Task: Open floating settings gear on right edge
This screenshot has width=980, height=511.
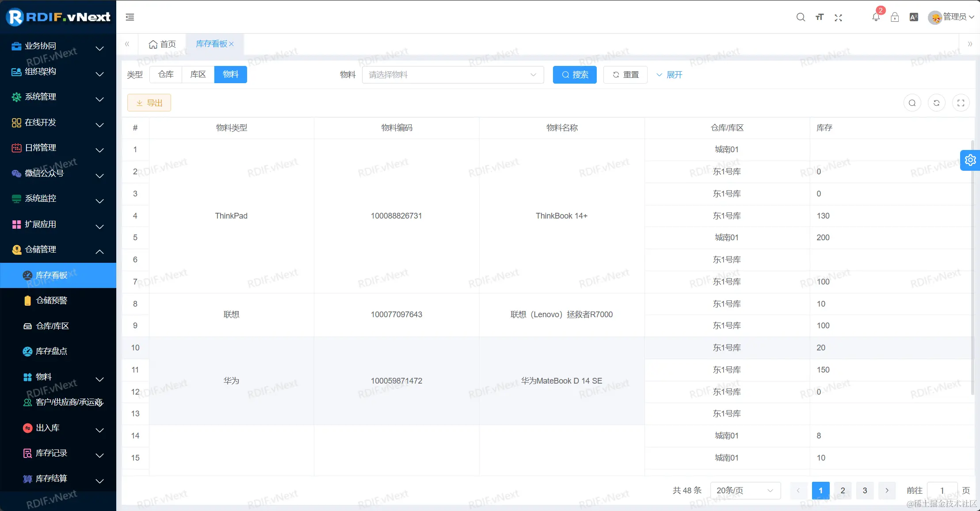Action: coord(970,160)
